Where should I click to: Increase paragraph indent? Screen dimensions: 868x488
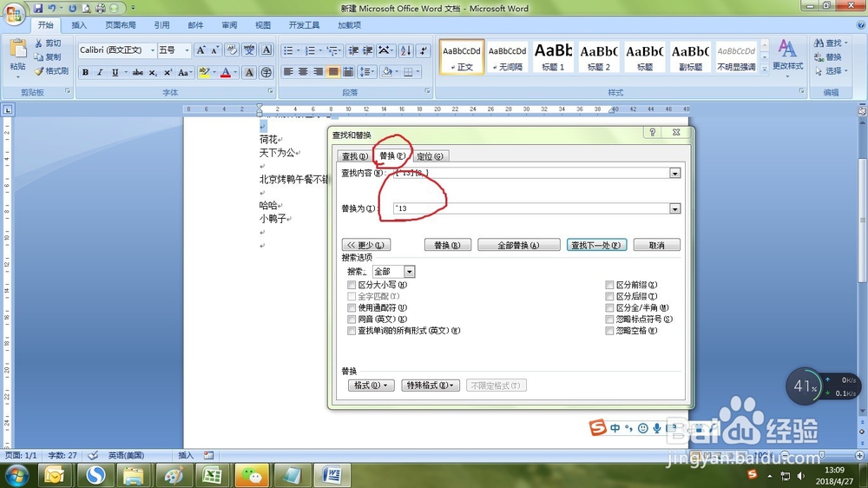[x=367, y=50]
